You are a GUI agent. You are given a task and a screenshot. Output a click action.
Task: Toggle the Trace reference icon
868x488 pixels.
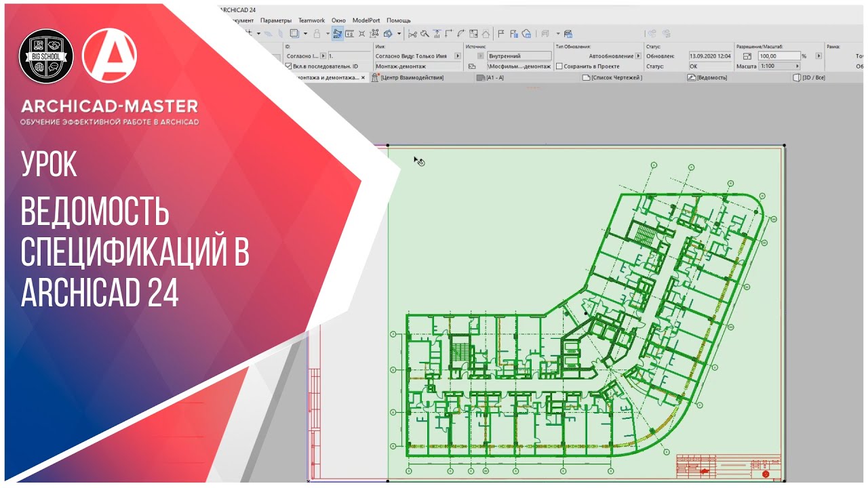pos(294,34)
